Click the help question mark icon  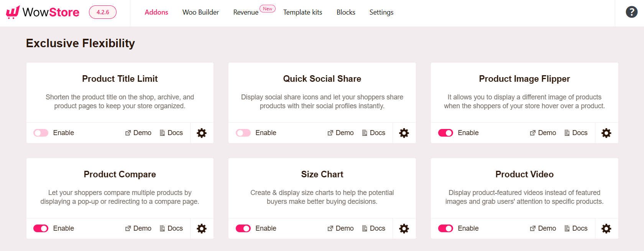pyautogui.click(x=632, y=12)
